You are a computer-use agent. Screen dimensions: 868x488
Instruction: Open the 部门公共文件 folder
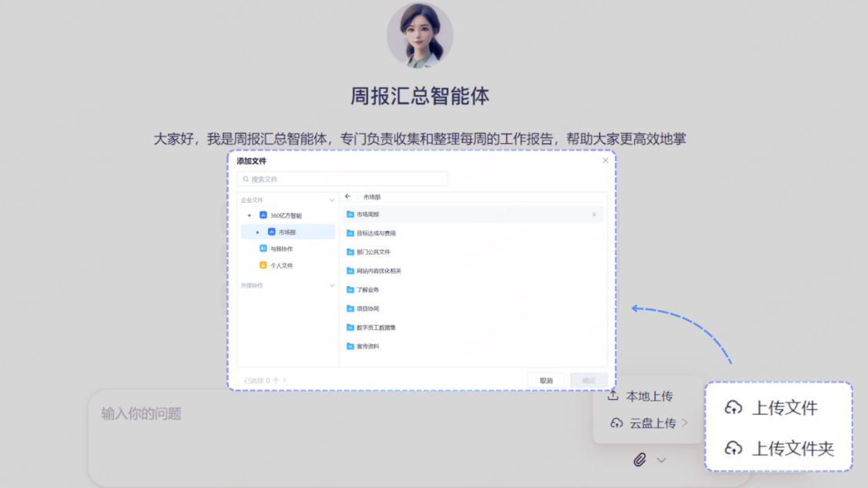(373, 252)
